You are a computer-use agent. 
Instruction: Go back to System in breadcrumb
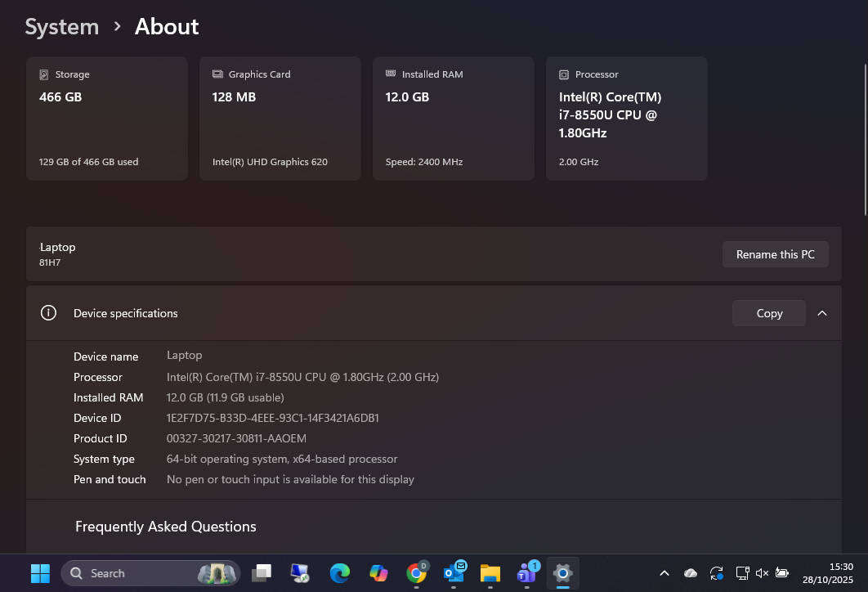pos(62,27)
